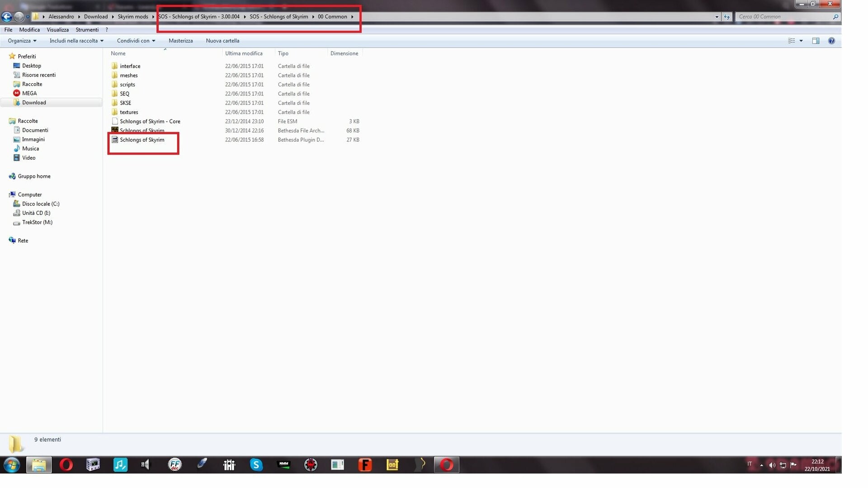Navigate forward with the arrow button
The width and height of the screenshot is (868, 488).
(x=19, y=17)
